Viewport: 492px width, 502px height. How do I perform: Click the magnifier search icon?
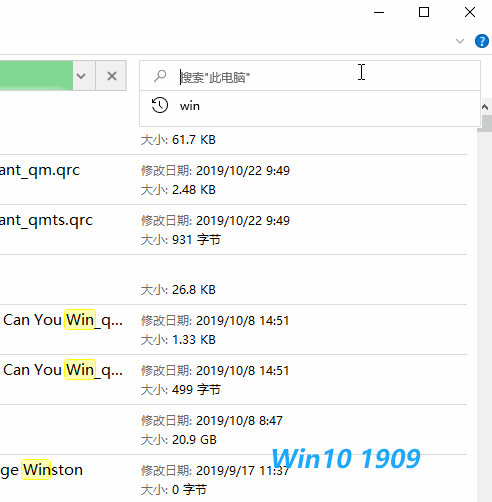tap(160, 76)
